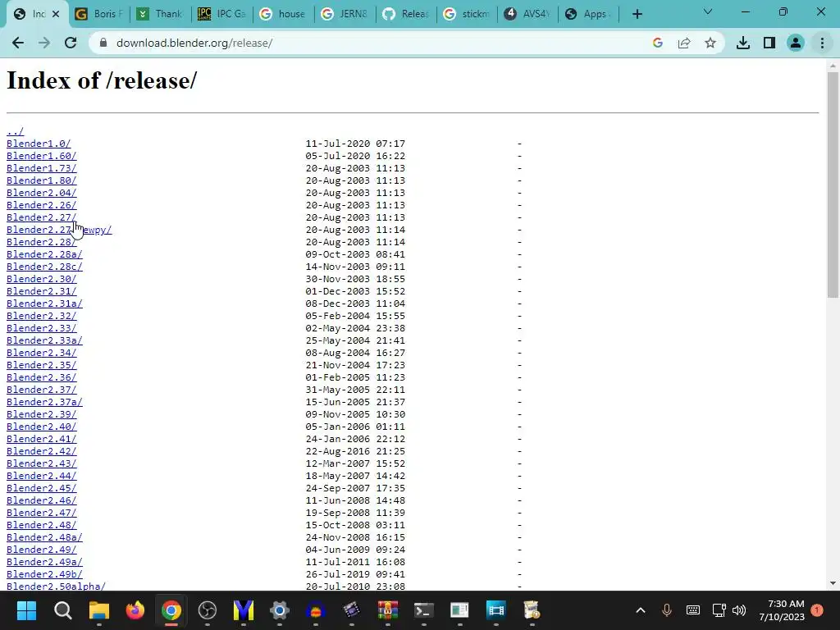
Task: Switch to the JERN8 tab
Action: point(345,14)
